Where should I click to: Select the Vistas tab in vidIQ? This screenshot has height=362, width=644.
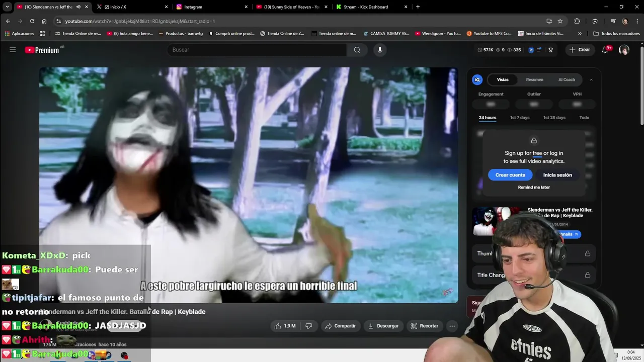pos(503,79)
